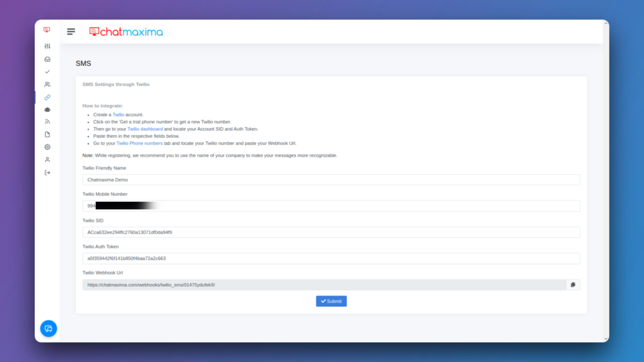644x362 pixels.
Task: Open the inbox tray icon in sidebar
Action: (x=47, y=59)
